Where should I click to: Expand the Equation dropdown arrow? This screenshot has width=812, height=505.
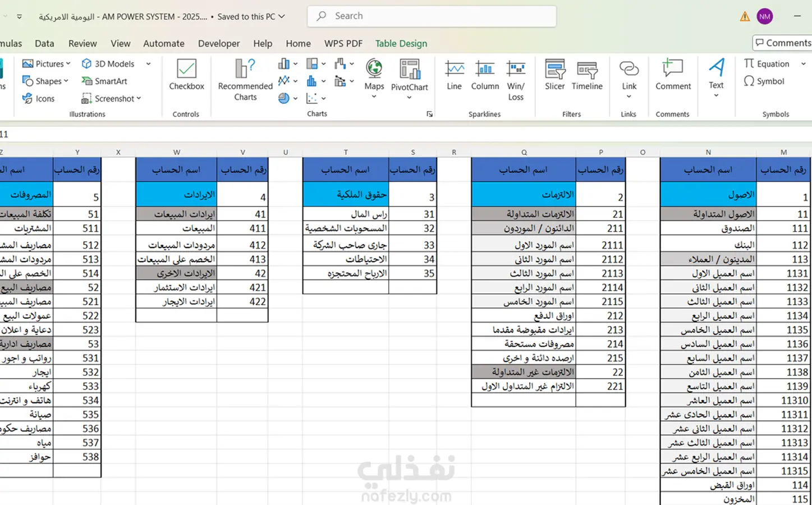[803, 64]
